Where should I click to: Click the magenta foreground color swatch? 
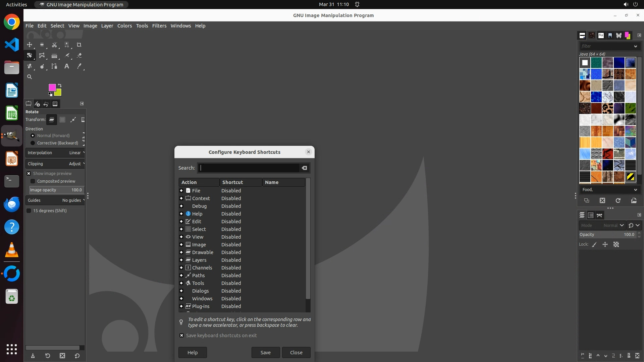pyautogui.click(x=51, y=87)
